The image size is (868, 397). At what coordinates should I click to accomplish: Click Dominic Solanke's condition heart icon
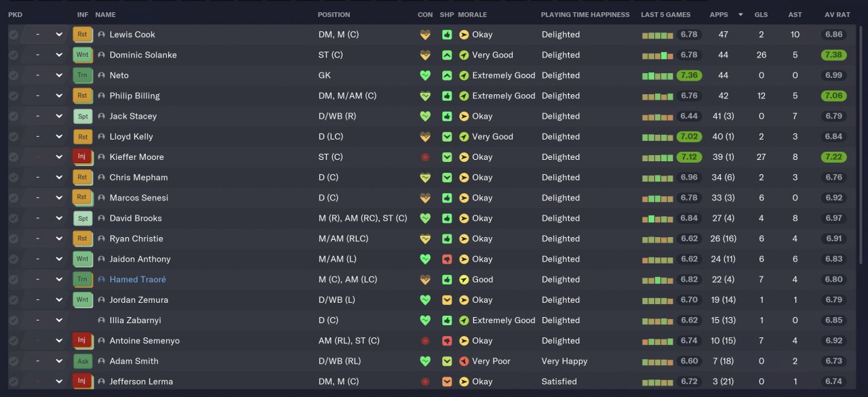coord(425,55)
